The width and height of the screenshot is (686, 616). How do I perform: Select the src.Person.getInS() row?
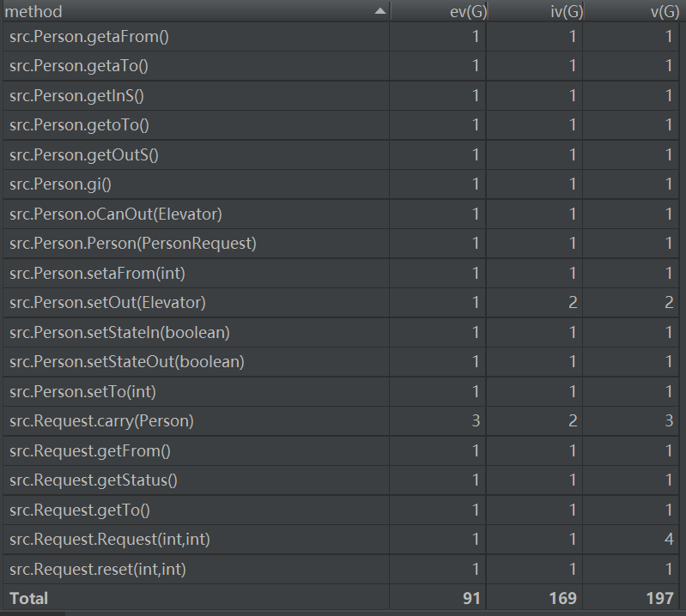click(x=341, y=96)
